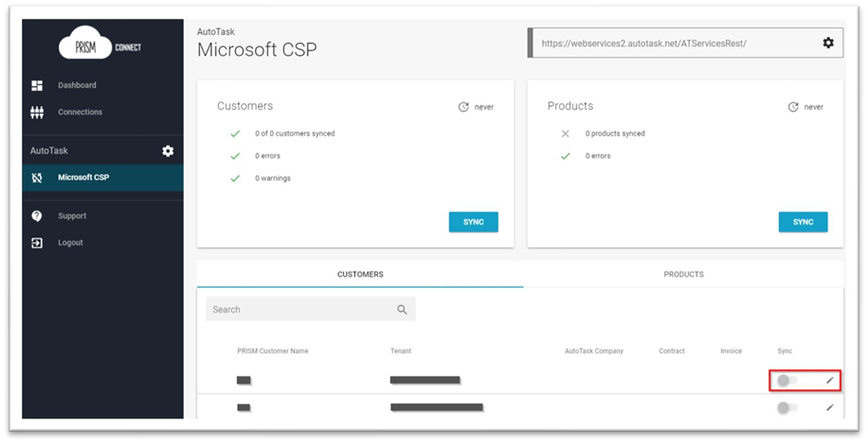868x443 pixels.
Task: Edit second customer row with pencil icon
Action: pyautogui.click(x=830, y=408)
